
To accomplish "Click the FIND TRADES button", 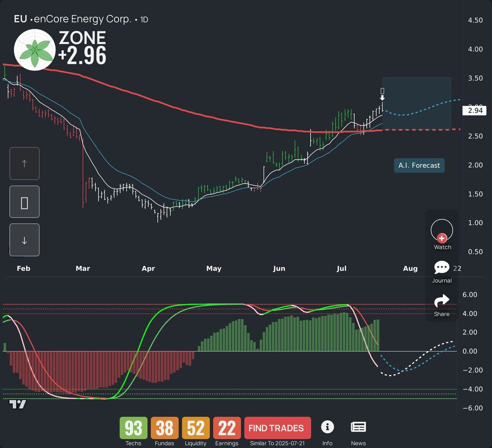I will click(278, 428).
